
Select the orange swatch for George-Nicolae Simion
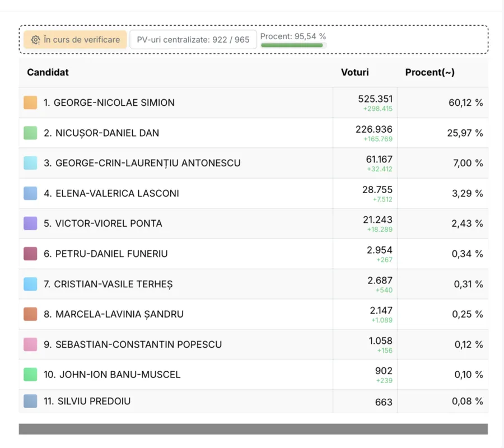[30, 102]
